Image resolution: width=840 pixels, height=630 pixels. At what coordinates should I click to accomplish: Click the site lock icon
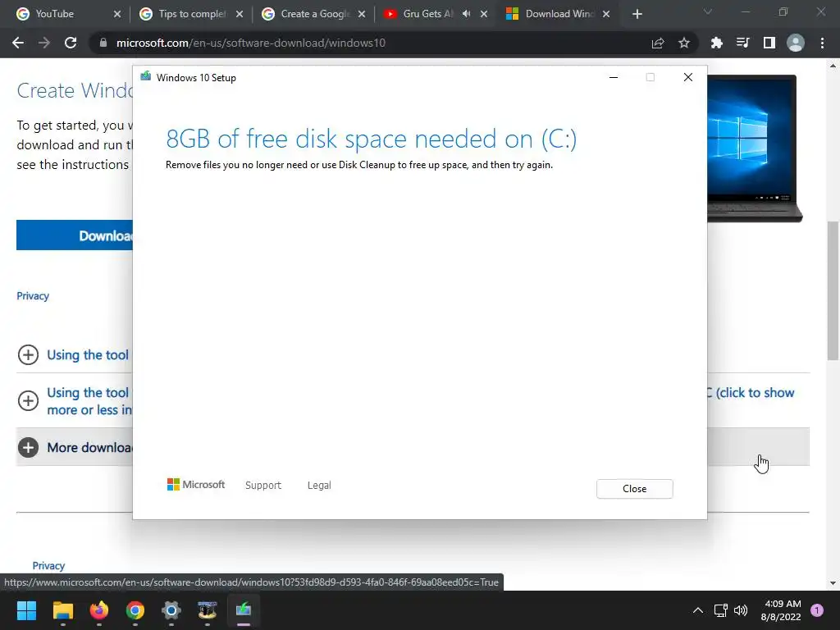tap(103, 43)
